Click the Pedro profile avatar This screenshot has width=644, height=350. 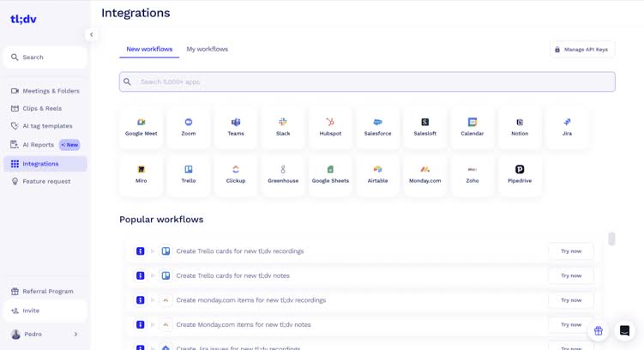tap(15, 335)
